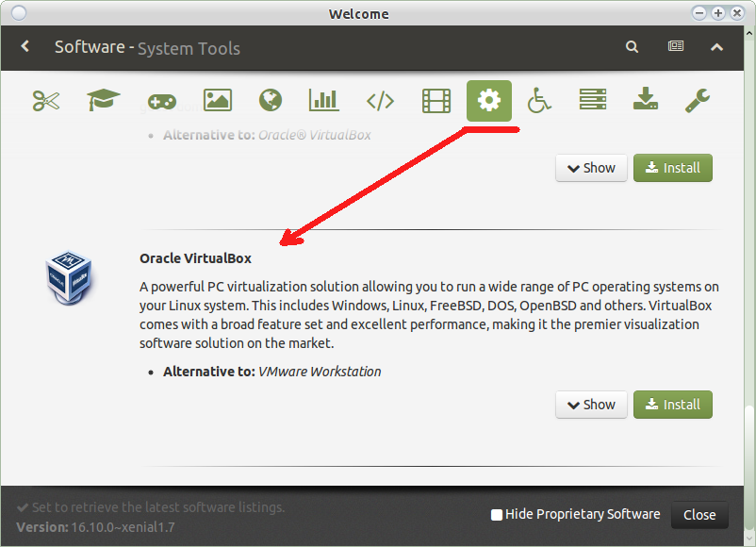This screenshot has width=756, height=547.
Task: Install Oracle VirtualBox
Action: 673,405
